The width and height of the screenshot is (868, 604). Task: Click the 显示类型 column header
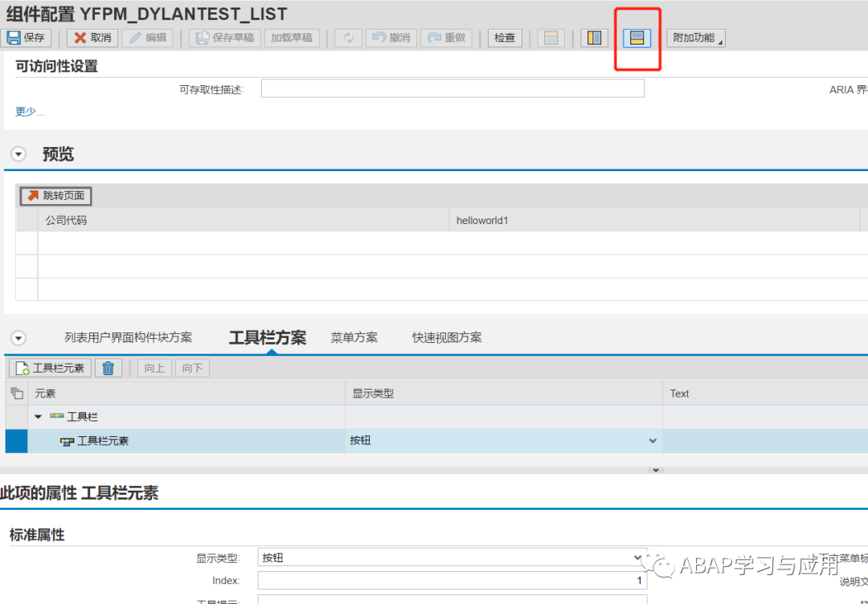504,394
